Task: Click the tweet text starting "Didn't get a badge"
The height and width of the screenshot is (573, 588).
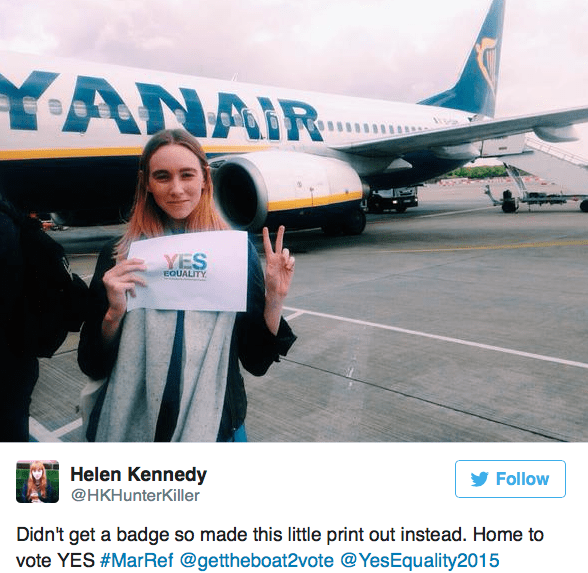Action: pyautogui.click(x=280, y=548)
